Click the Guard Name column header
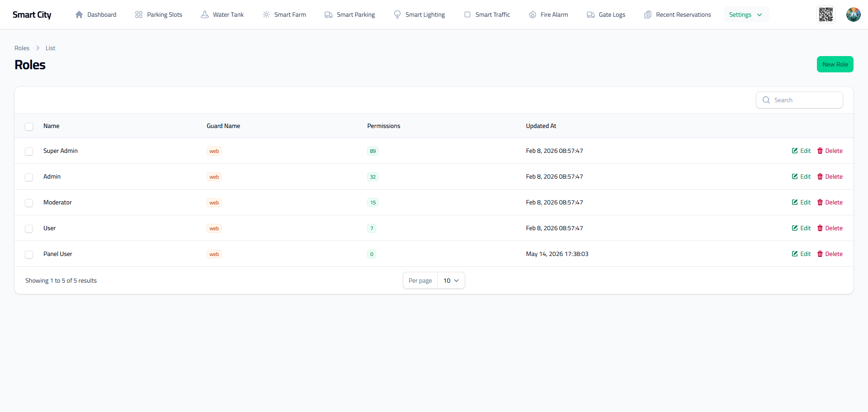Viewport: 868px width, 412px height. click(223, 126)
